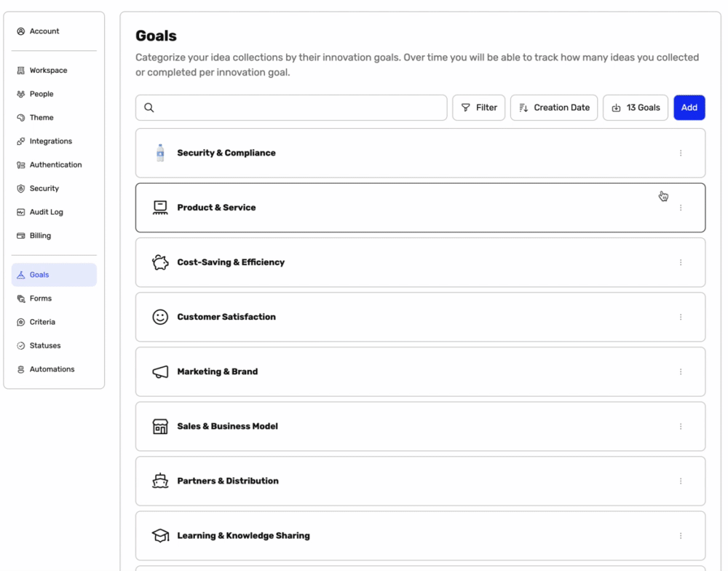
Task: Select the Partners & Distribution goal card
Action: (x=420, y=481)
